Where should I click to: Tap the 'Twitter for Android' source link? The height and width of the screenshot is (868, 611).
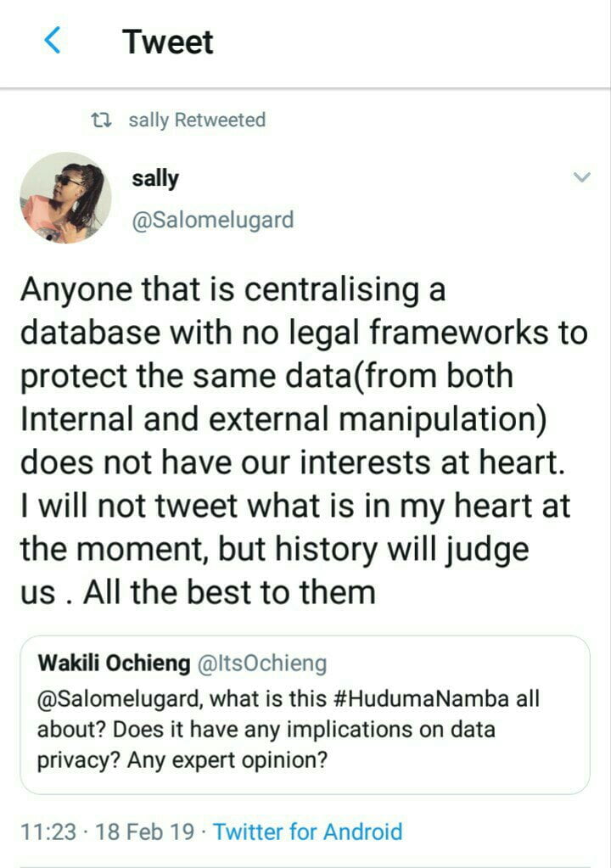[307, 832]
